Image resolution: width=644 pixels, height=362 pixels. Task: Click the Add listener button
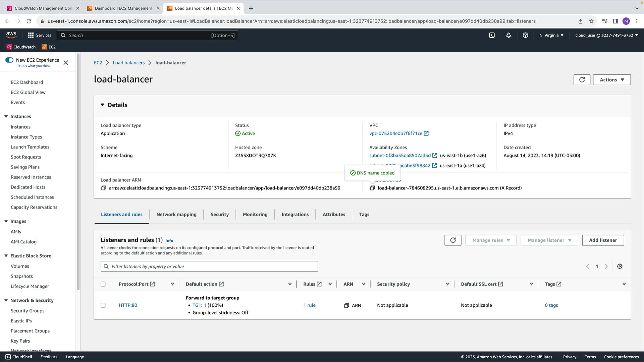point(603,240)
